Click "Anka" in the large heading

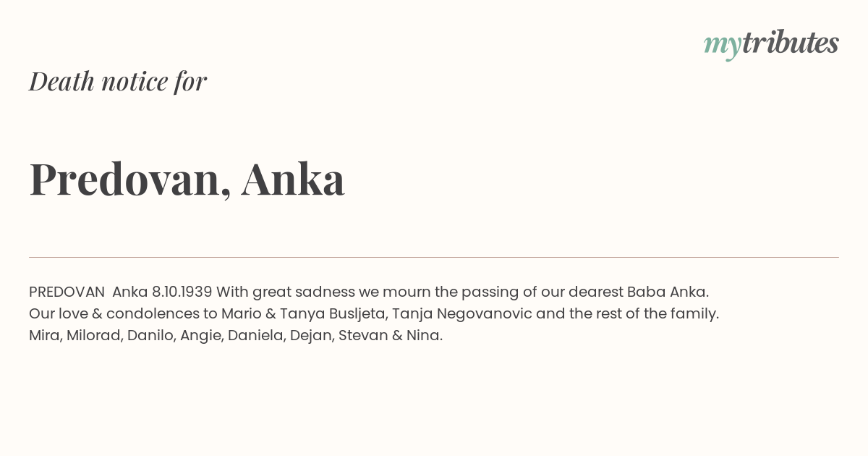tap(293, 177)
